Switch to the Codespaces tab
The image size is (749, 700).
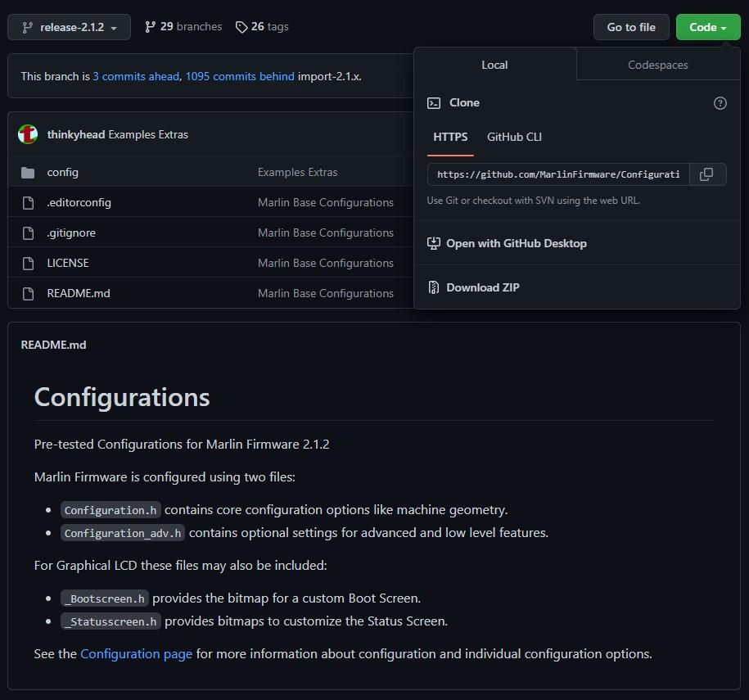pyautogui.click(x=658, y=65)
